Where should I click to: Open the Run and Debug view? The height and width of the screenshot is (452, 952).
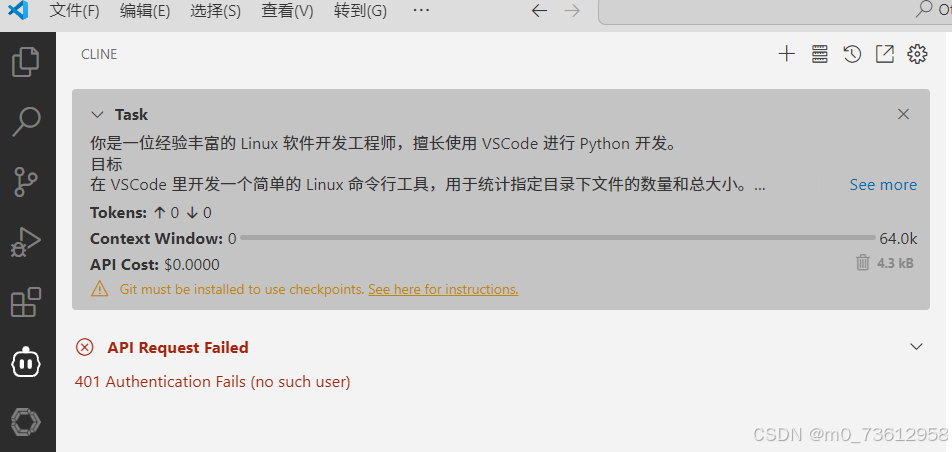click(x=26, y=242)
